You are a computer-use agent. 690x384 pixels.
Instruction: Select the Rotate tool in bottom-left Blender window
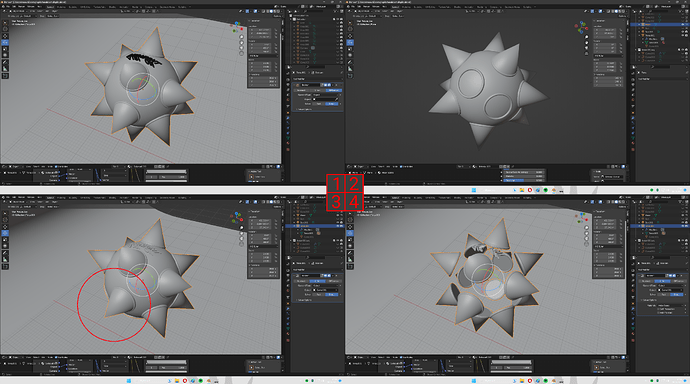[5, 233]
